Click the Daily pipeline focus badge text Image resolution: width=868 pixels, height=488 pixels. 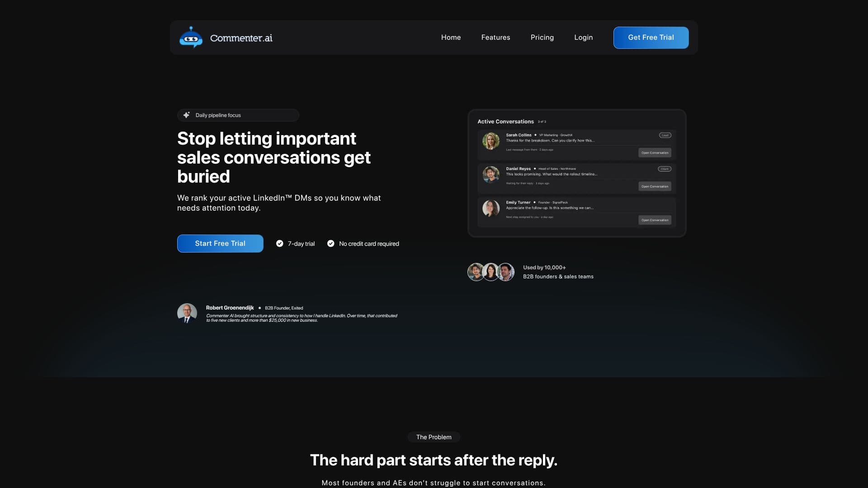(218, 115)
